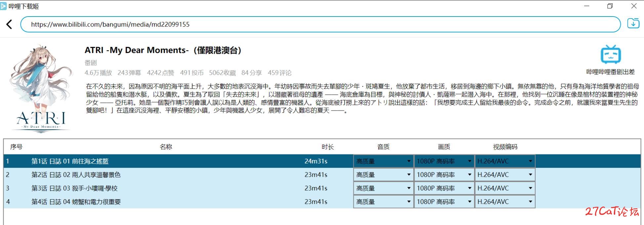Change video codec for 第4话 row
This screenshot has height=225, width=644.
coord(505,202)
